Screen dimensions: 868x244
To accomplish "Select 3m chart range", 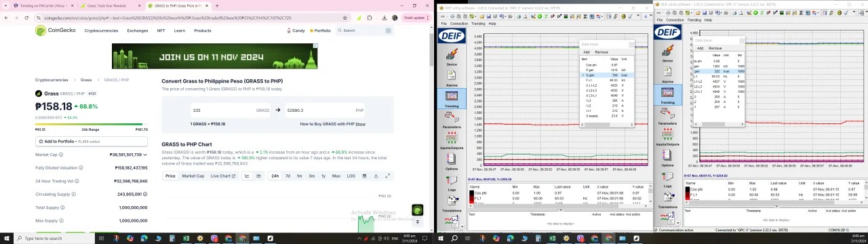I will coord(311,176).
